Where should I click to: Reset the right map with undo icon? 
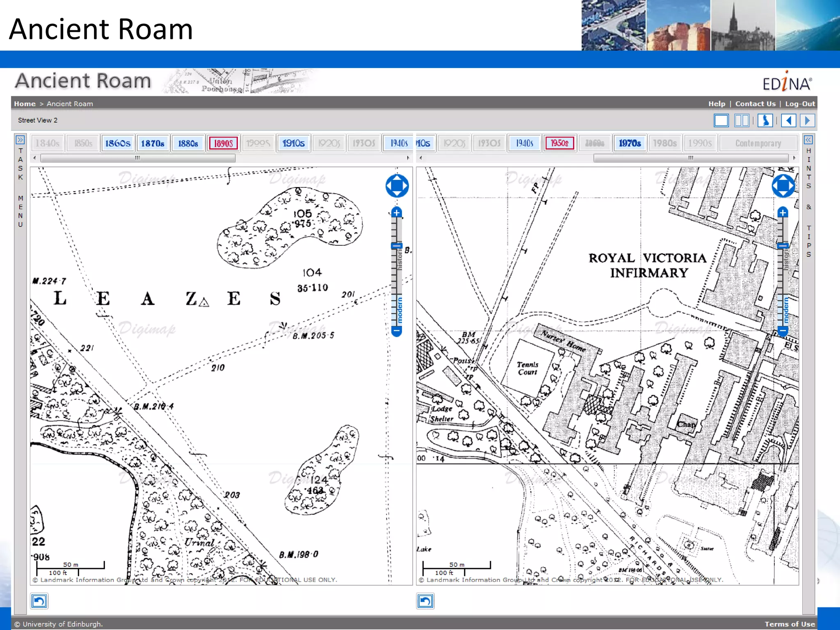(x=425, y=601)
